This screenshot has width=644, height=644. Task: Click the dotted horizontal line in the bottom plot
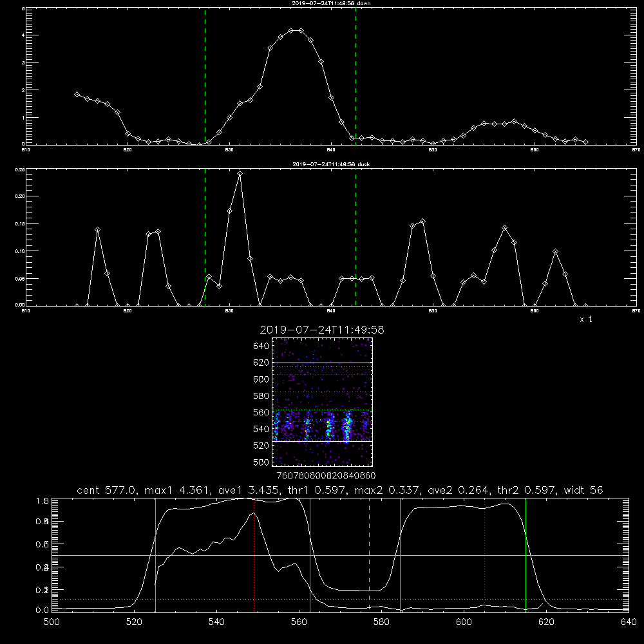(340, 599)
